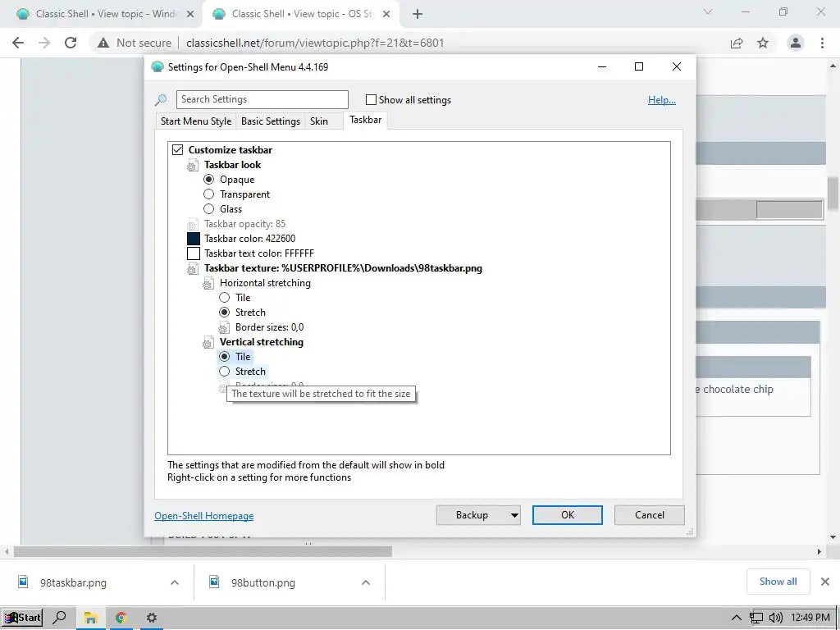Close the first Classic Shell tab
The height and width of the screenshot is (630, 840).
point(190,15)
